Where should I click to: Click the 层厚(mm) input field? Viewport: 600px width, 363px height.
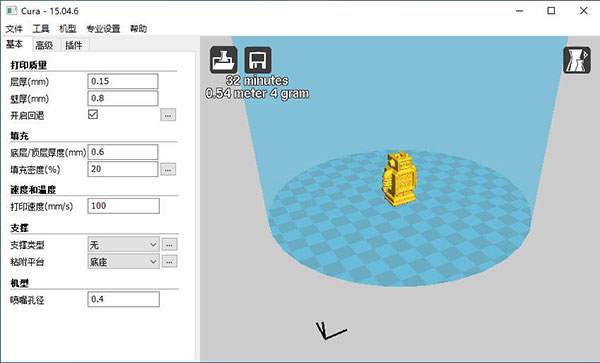pos(123,81)
